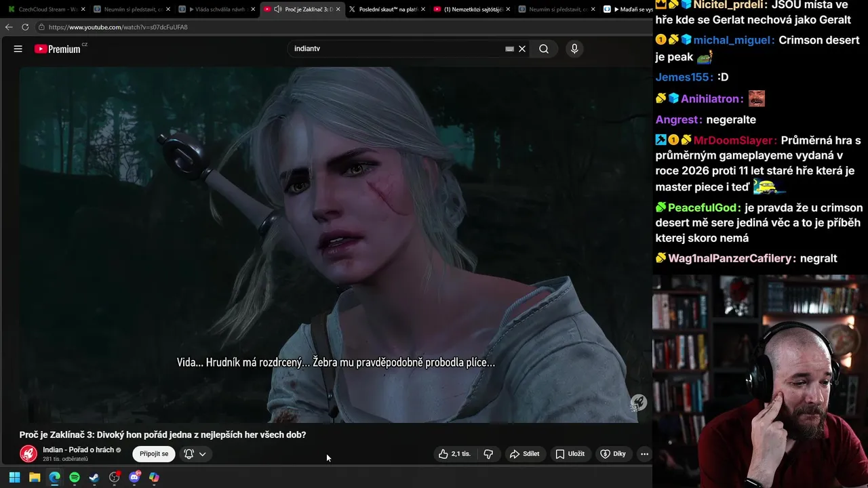Like the video (2,1 tis.)
This screenshot has height=488, width=868.
[454, 454]
